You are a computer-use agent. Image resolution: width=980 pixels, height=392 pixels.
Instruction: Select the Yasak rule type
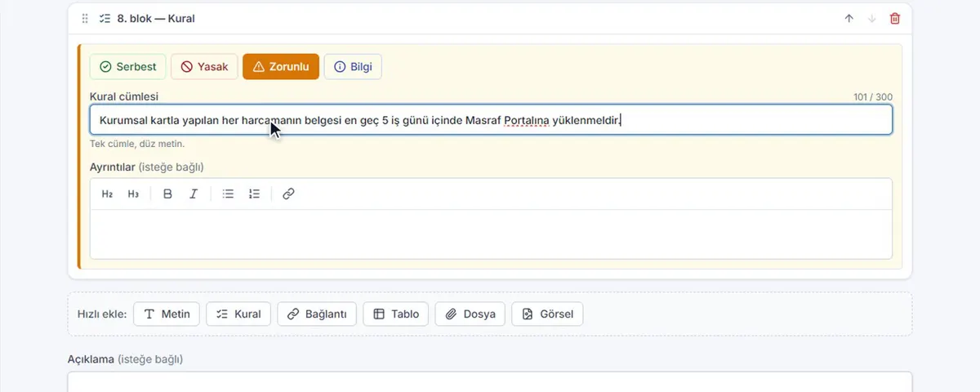pos(204,67)
